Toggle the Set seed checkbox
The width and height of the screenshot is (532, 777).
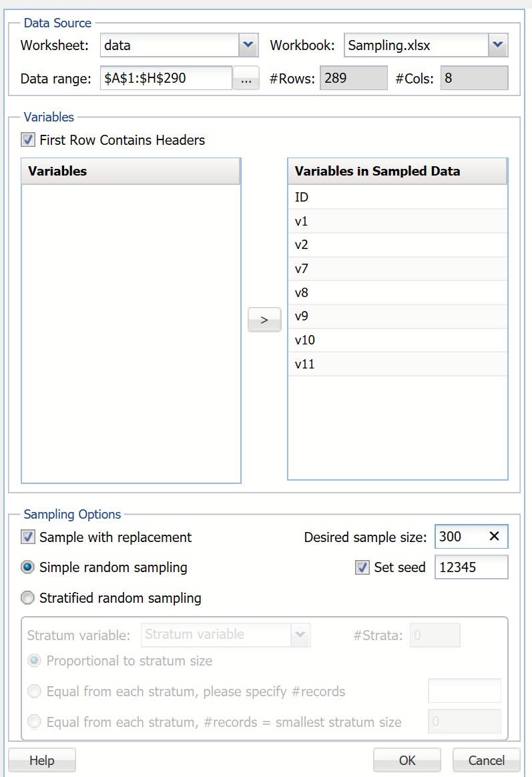(362, 568)
